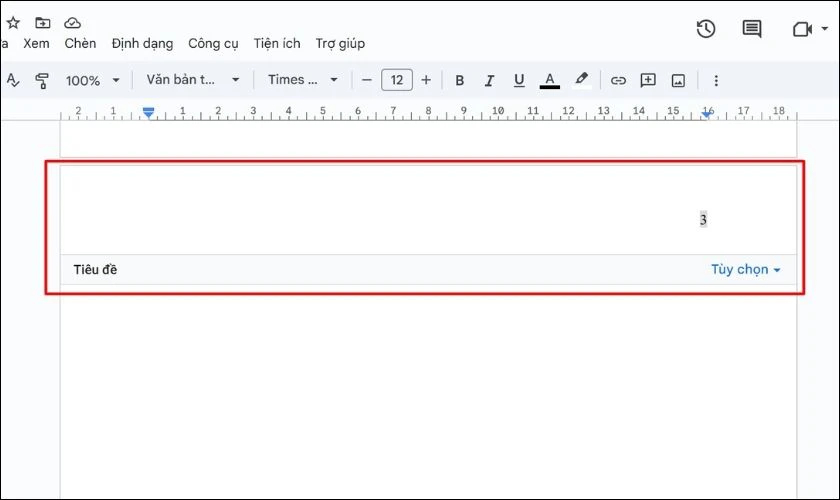Viewport: 840px width, 500px height.
Task: Click the font size field showing 12
Action: point(397,80)
